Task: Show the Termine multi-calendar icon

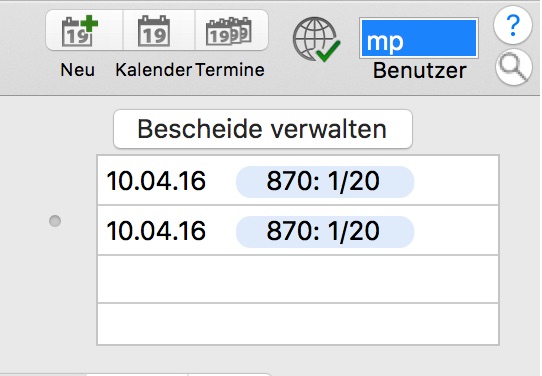Action: tap(229, 31)
